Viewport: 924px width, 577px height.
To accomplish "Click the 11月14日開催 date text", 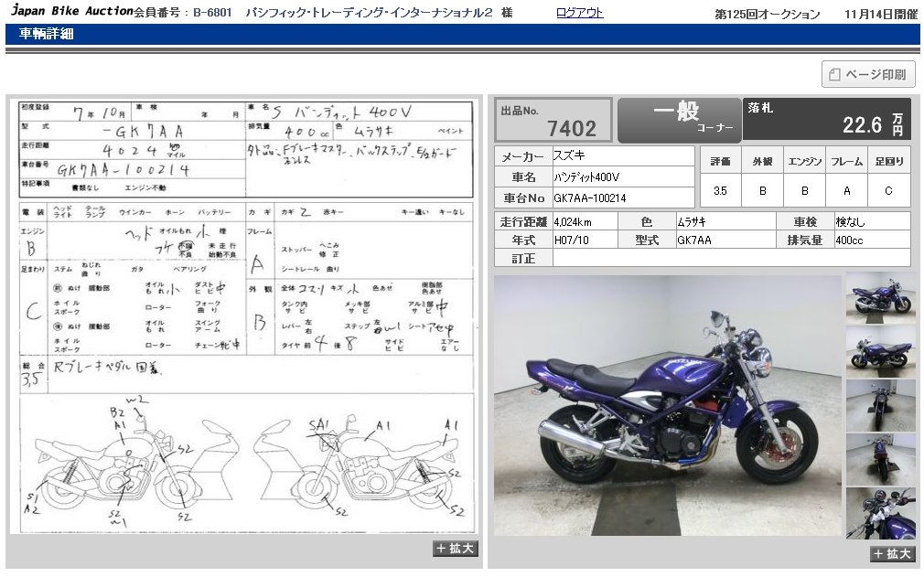I will coord(881,14).
